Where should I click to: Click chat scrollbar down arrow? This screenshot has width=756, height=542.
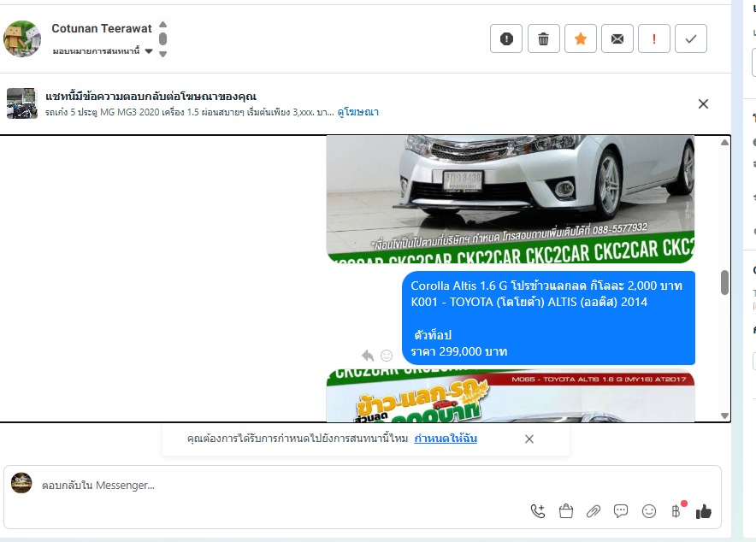[x=724, y=415]
